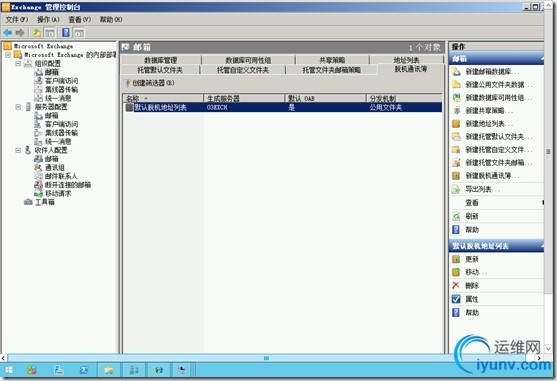The image size is (557, 381).
Task: Click the green 刷新 refresh icon
Action: coord(456,216)
